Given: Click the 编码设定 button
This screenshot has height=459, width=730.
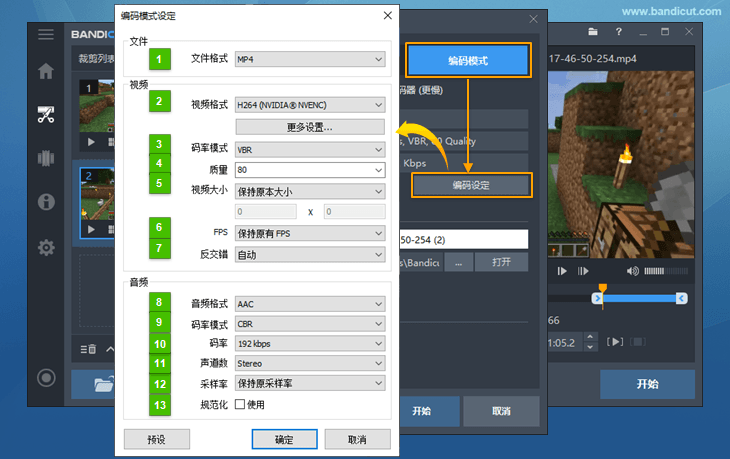Looking at the screenshot, I should [x=471, y=185].
